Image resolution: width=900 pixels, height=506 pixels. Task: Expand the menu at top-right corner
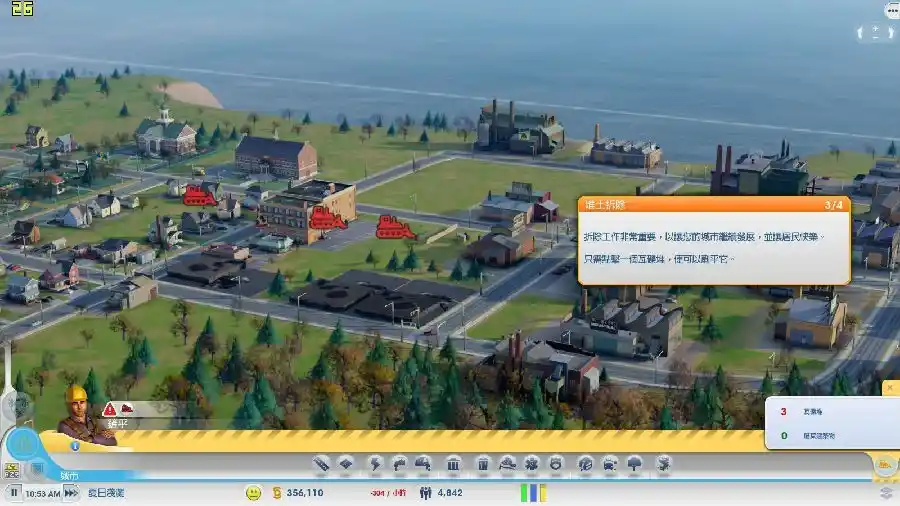pyautogui.click(x=891, y=10)
